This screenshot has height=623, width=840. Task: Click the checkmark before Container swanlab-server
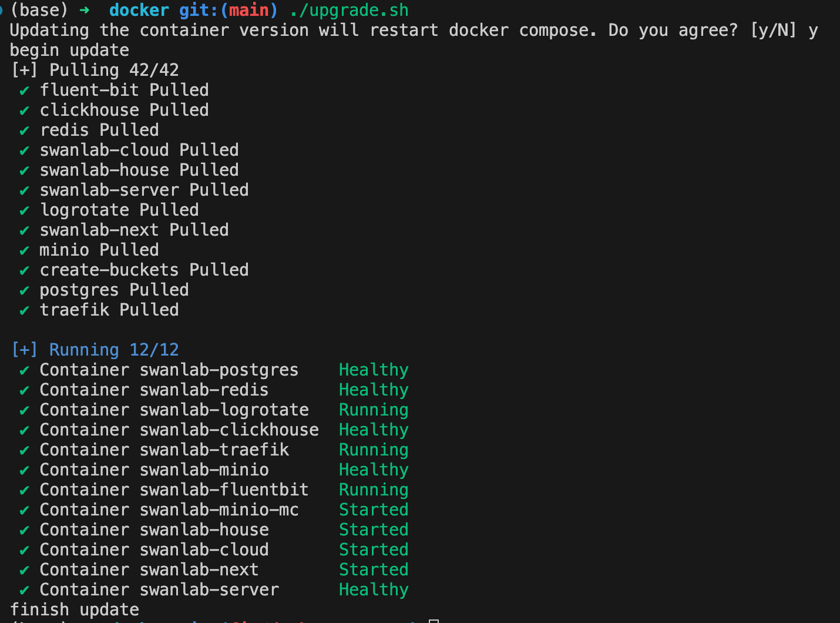coord(25,591)
